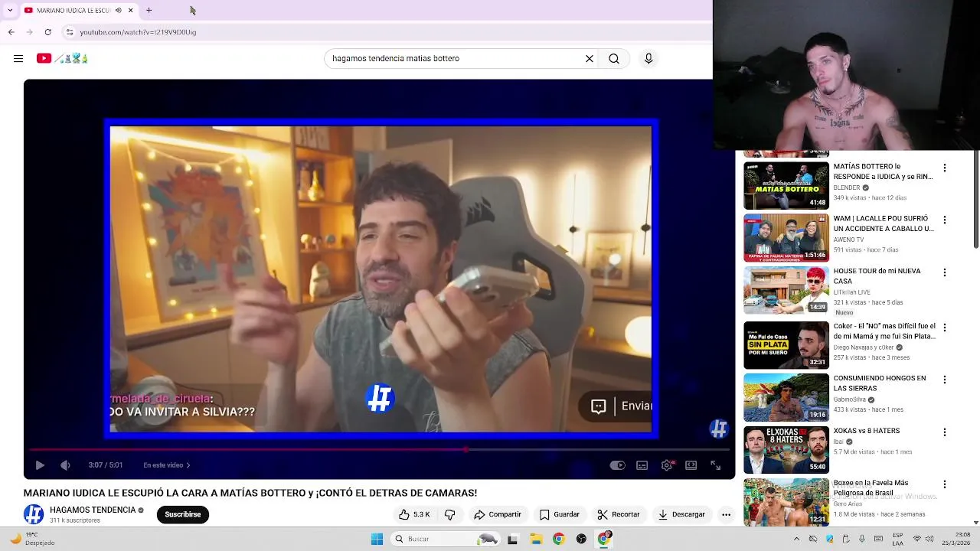Open more actions three-dot menu under video
Image resolution: width=980 pixels, height=551 pixels.
[x=726, y=514]
